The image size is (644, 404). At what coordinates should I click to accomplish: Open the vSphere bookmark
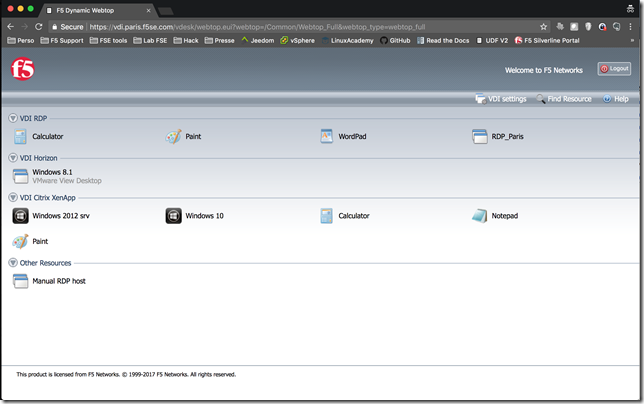[297, 40]
